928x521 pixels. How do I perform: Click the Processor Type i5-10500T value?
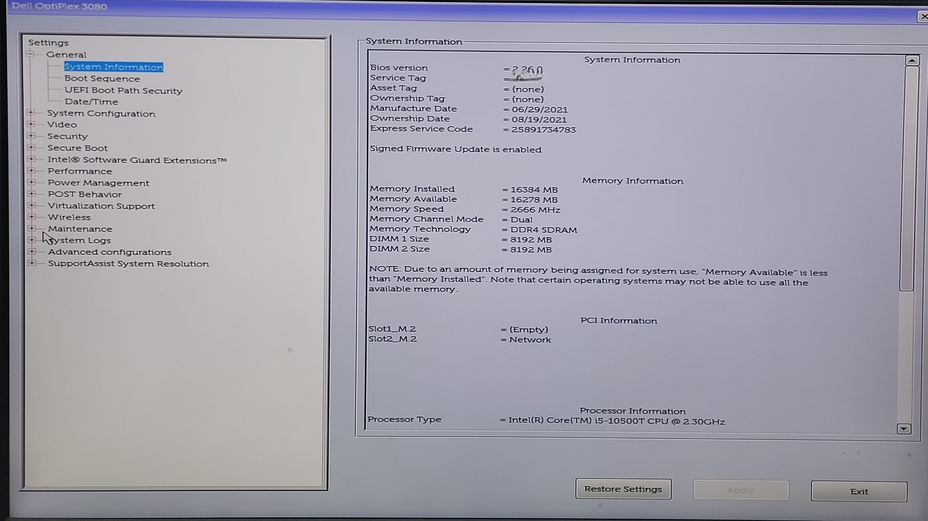(616, 422)
